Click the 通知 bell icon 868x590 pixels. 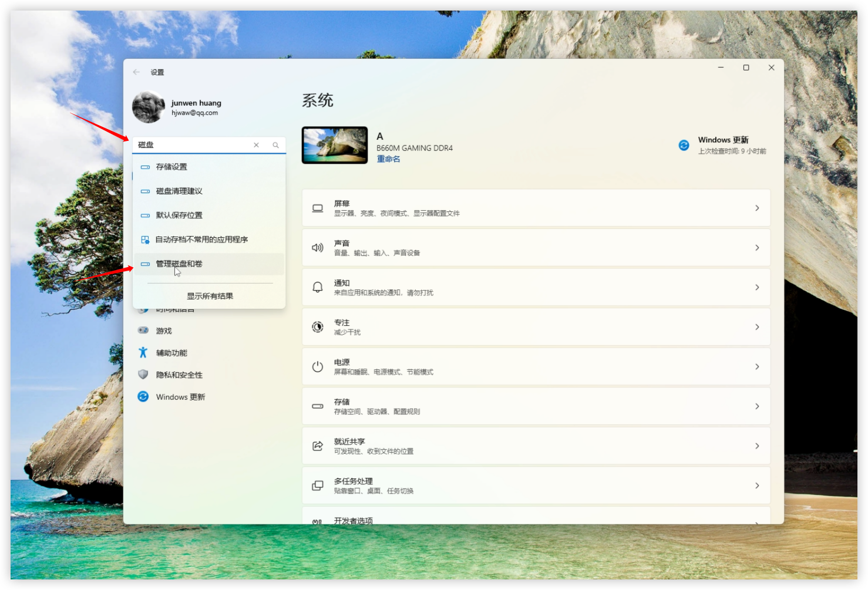(318, 287)
